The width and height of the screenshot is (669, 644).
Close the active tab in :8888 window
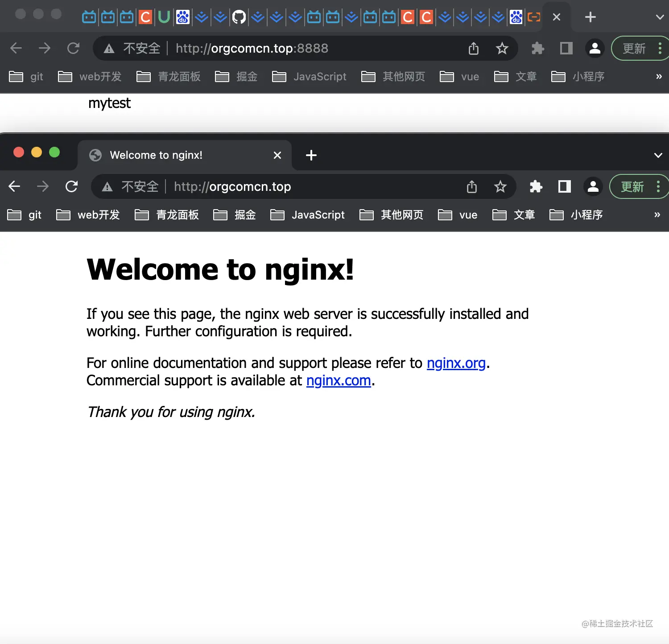point(557,17)
